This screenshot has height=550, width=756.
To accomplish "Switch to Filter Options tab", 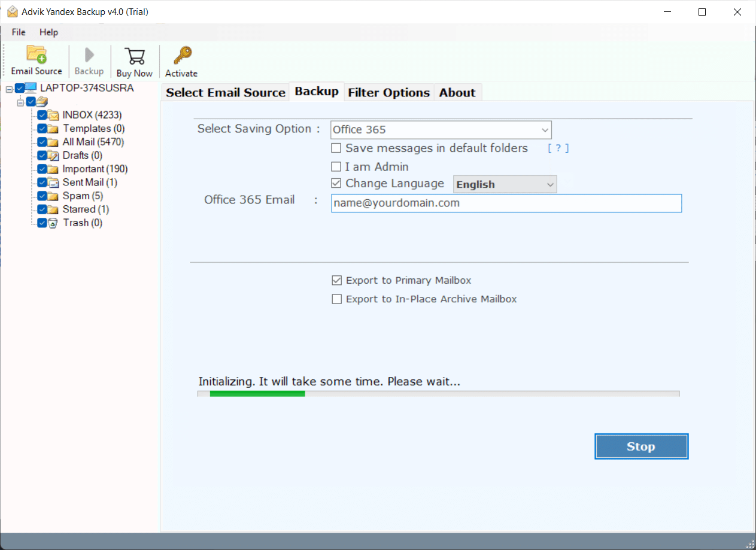I will tap(389, 92).
